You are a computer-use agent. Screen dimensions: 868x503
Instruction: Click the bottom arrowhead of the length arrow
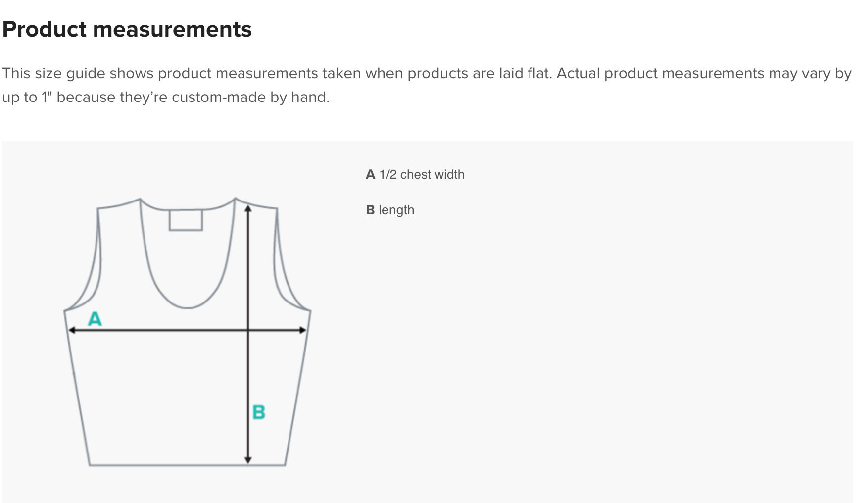(x=248, y=460)
